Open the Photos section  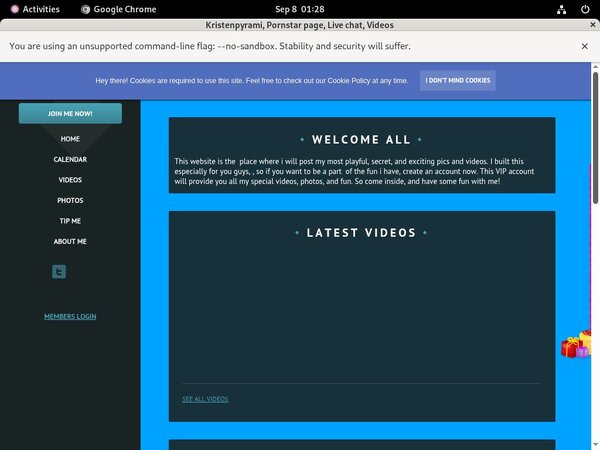pos(70,200)
